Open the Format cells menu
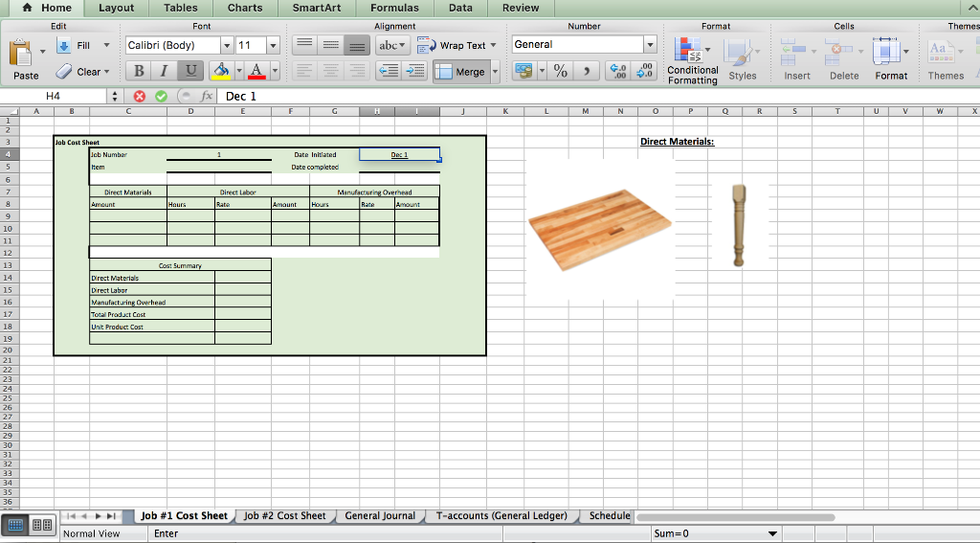Image resolution: width=980 pixels, height=543 pixels. coord(891,59)
